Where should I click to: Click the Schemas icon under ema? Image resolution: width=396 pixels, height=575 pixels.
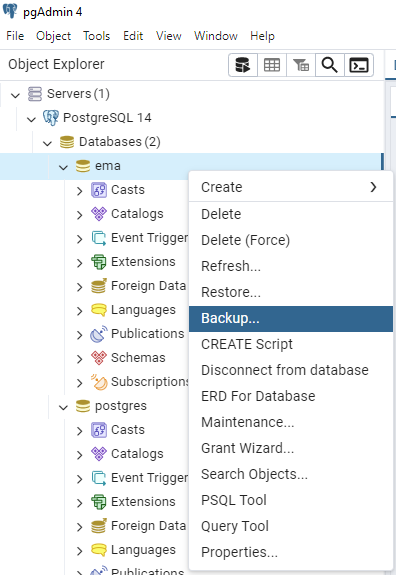[99, 358]
